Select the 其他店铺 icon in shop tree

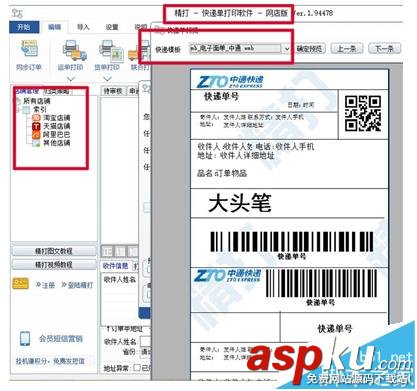pos(36,143)
